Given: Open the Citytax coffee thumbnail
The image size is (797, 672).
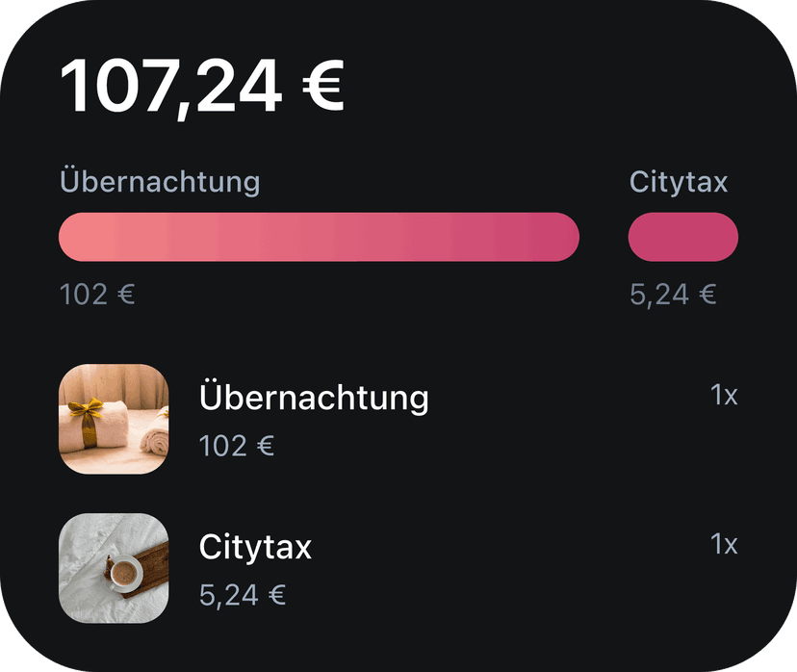Looking at the screenshot, I should [x=114, y=568].
